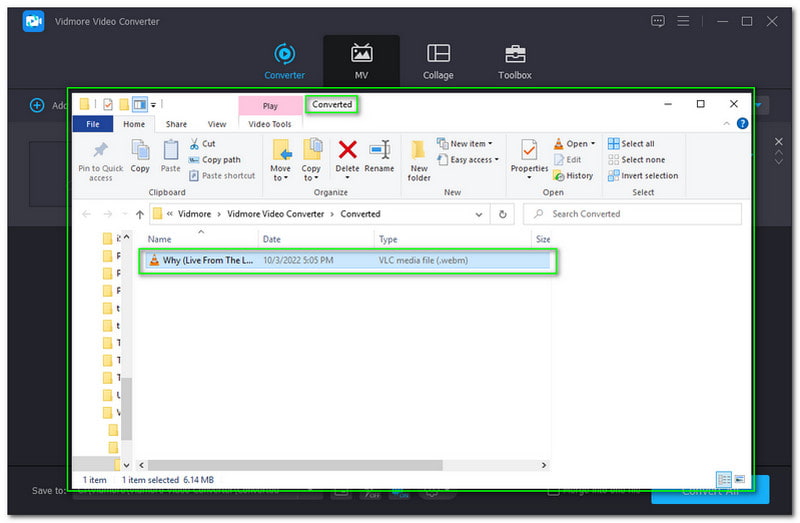Switch to large icons view
Screen dimensions: 800x523
[x=740, y=480]
